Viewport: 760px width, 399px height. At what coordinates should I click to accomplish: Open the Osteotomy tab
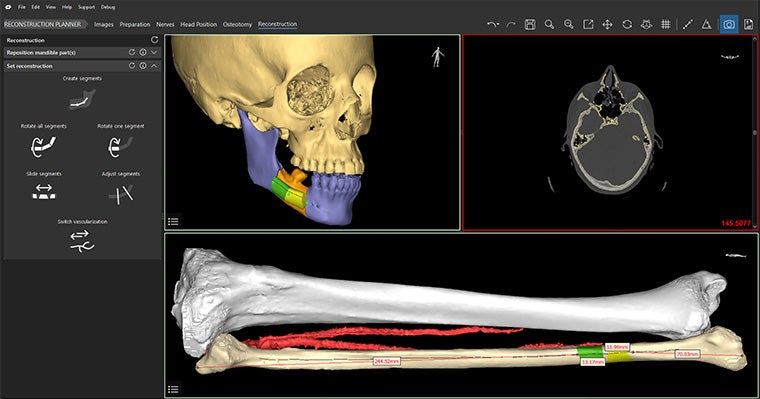coord(237,24)
